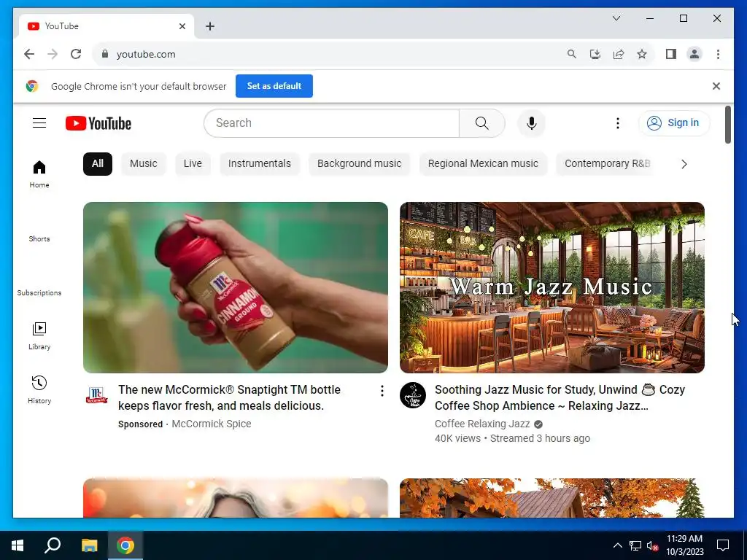The image size is (747, 560).
Task: Open History in sidebar
Action: [x=39, y=390]
